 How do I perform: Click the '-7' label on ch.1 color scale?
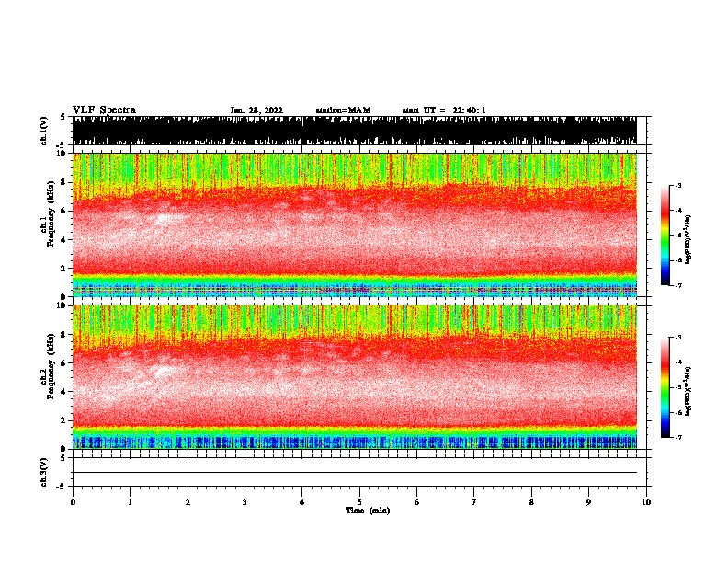click(677, 285)
